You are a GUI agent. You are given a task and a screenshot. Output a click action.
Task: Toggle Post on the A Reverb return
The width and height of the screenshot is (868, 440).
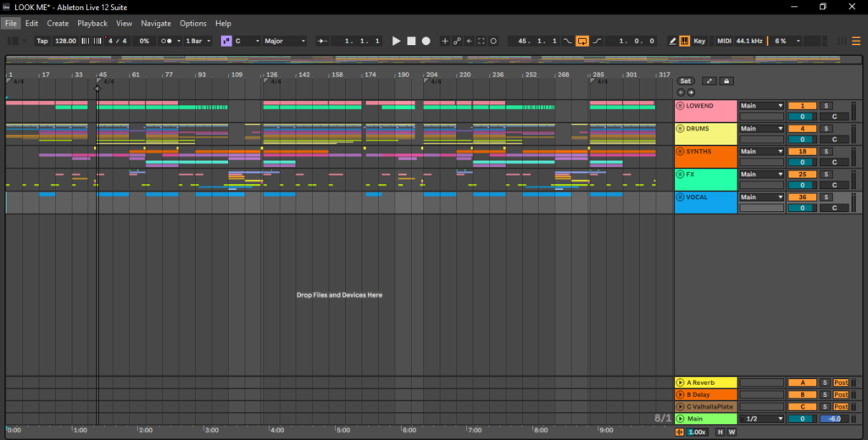click(x=840, y=383)
